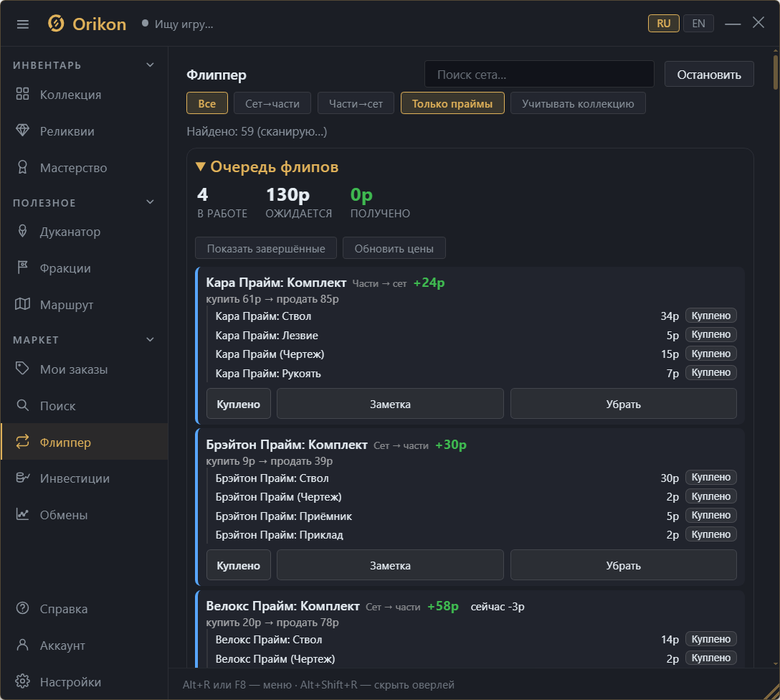The height and width of the screenshot is (700, 780).
Task: Click the 130р ОЖИДАЕТСЯ value
Action: (288, 194)
